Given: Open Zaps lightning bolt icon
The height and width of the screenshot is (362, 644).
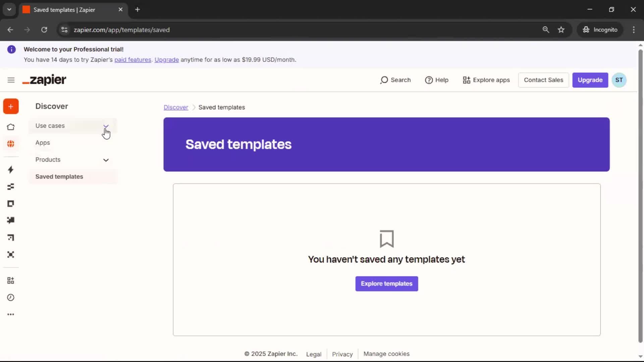Looking at the screenshot, I should pyautogui.click(x=11, y=170).
